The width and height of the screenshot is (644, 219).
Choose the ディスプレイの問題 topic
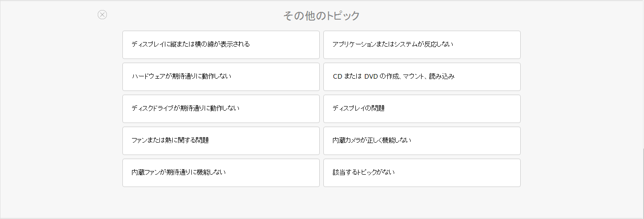[x=422, y=109]
